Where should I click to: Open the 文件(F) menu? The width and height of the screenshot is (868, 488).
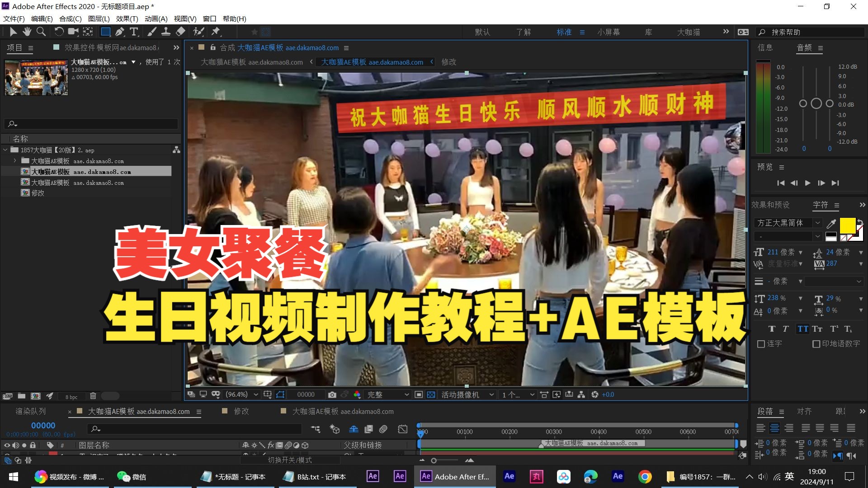14,19
